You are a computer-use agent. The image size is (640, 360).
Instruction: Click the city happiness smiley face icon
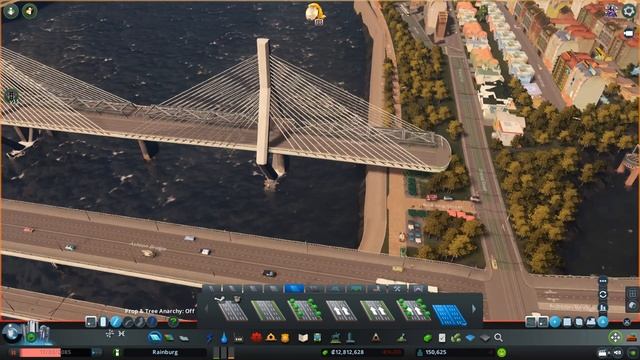502,352
